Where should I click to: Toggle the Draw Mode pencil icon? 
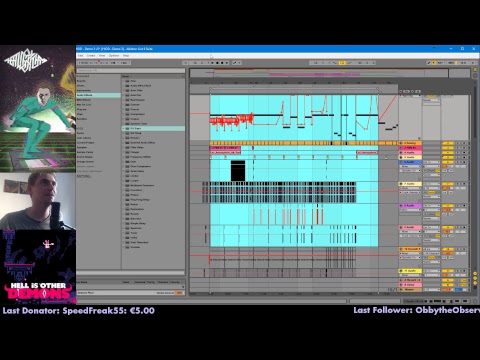pos(429,63)
